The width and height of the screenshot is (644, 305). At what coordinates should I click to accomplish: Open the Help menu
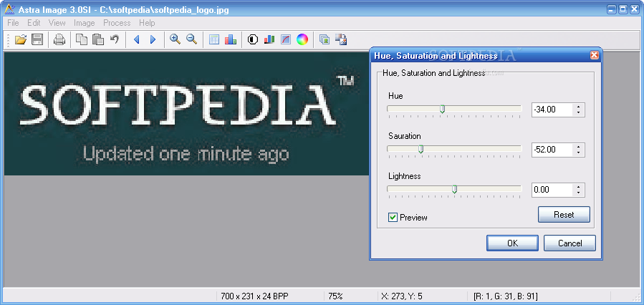coord(147,23)
